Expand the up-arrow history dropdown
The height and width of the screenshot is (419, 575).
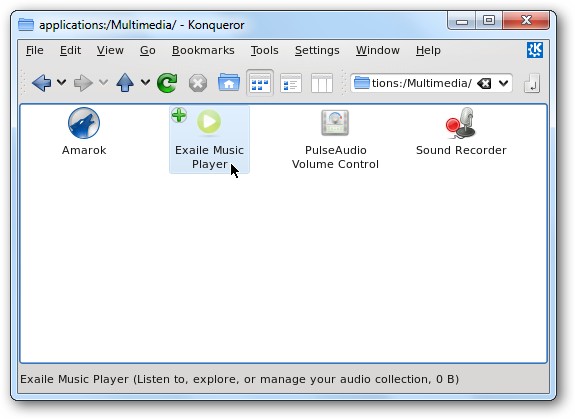point(146,82)
